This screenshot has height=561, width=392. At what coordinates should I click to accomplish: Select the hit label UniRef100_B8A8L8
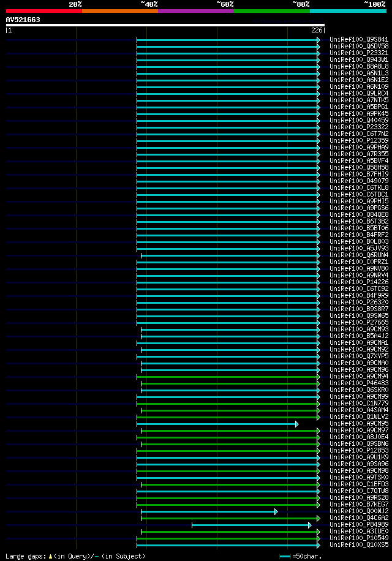pyautogui.click(x=359, y=66)
